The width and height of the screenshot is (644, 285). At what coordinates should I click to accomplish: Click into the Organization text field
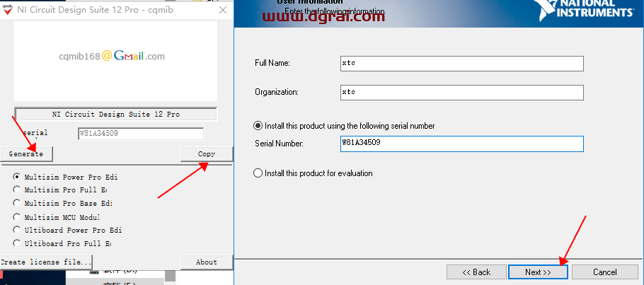coord(461,93)
